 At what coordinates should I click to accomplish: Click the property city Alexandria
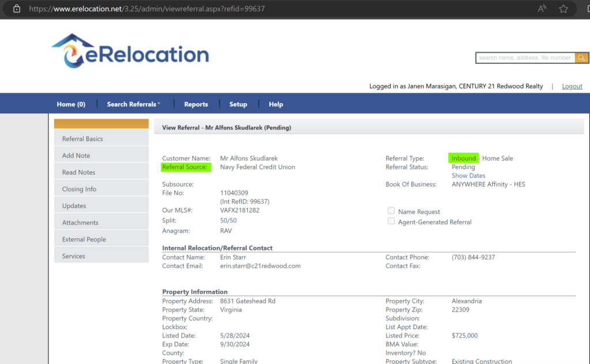[467, 301]
